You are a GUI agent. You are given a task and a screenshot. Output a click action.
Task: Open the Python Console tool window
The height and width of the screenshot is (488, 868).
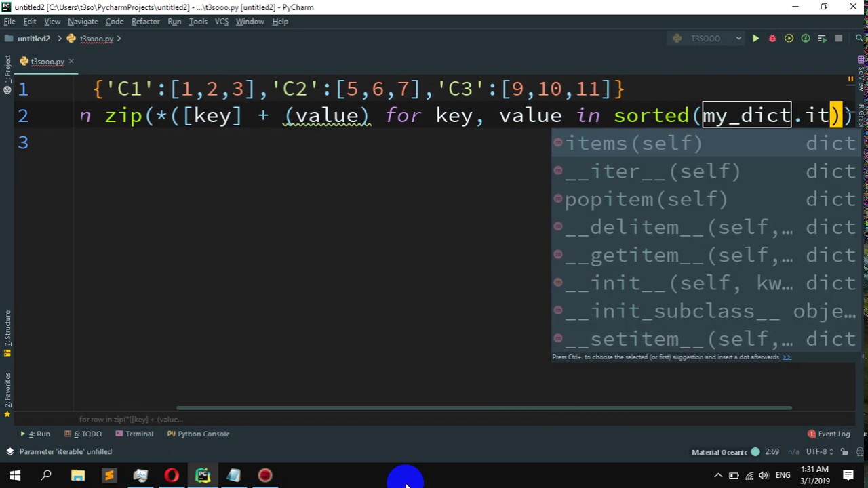point(199,434)
